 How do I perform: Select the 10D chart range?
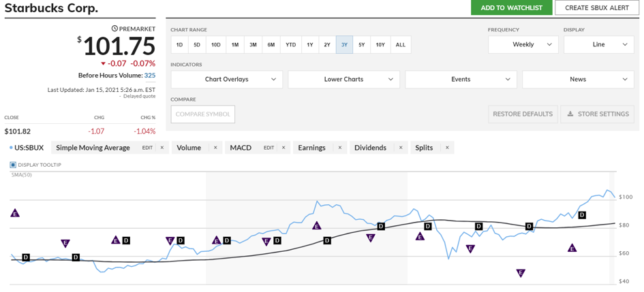pos(215,45)
